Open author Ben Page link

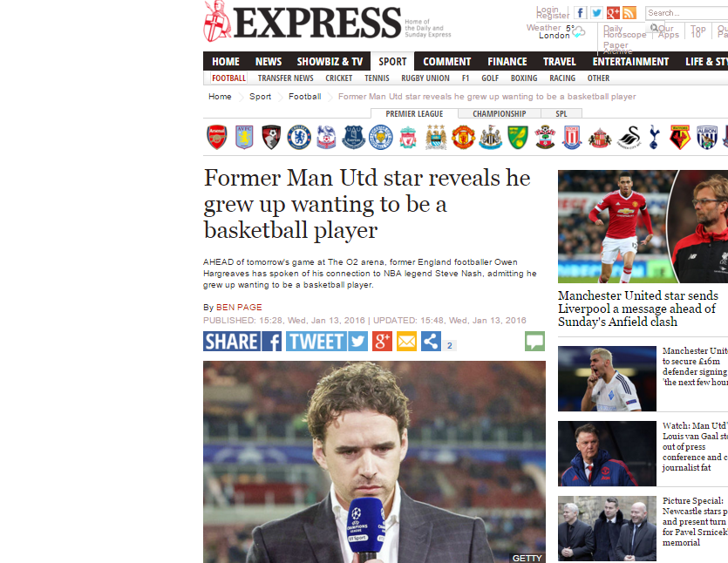point(239,308)
